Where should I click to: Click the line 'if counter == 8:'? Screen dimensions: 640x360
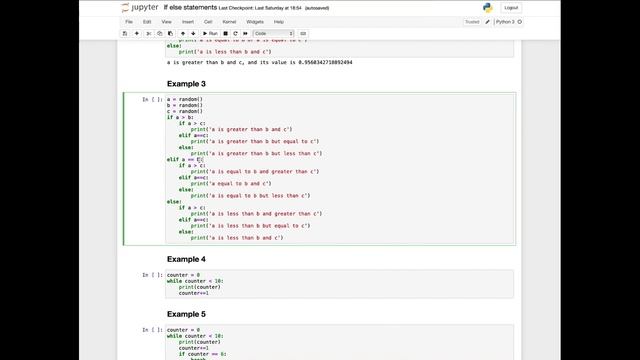[x=202, y=354]
